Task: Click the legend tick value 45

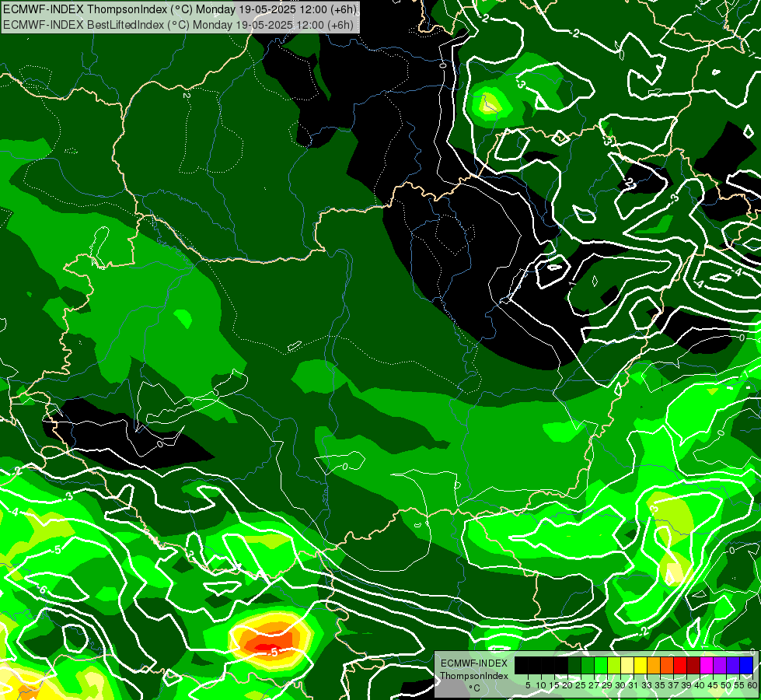Action: coord(713,685)
